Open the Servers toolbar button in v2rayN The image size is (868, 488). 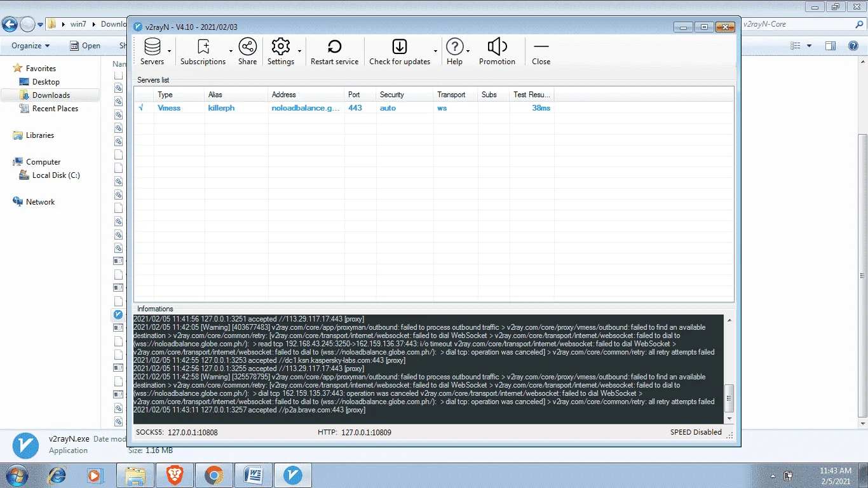(x=153, y=51)
